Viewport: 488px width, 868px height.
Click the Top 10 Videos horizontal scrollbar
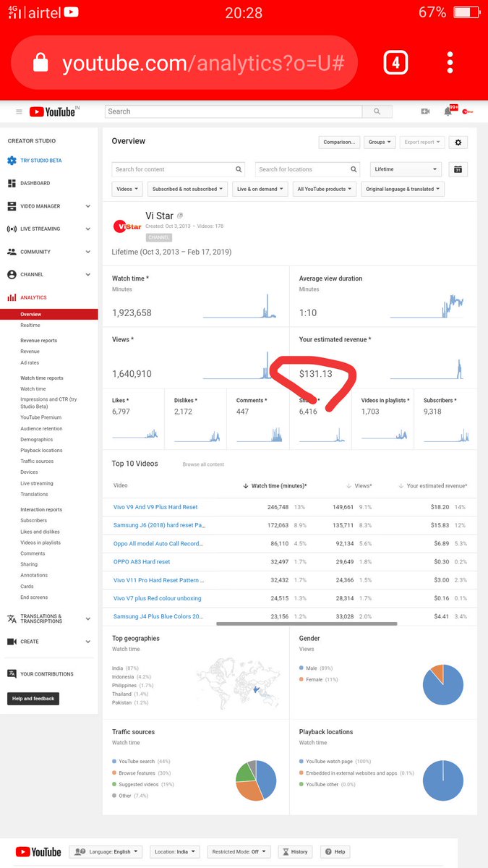(x=307, y=623)
